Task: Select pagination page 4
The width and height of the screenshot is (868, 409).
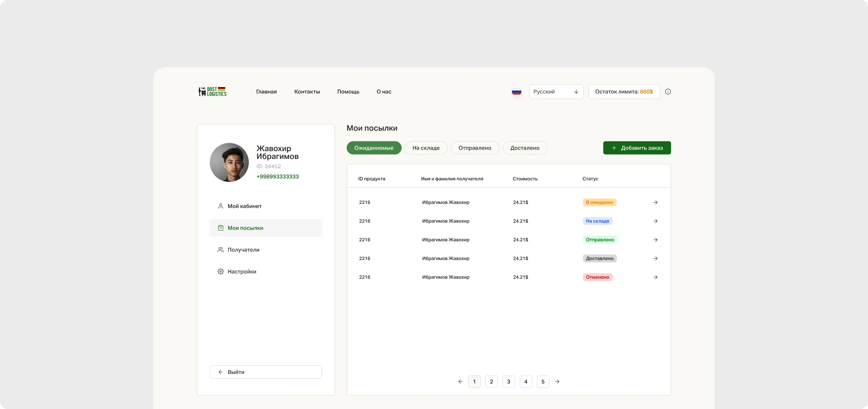Action: coord(526,382)
